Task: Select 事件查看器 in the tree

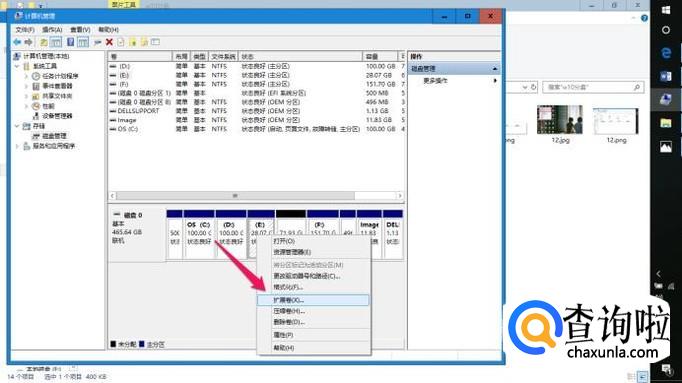Action: click(x=57, y=86)
